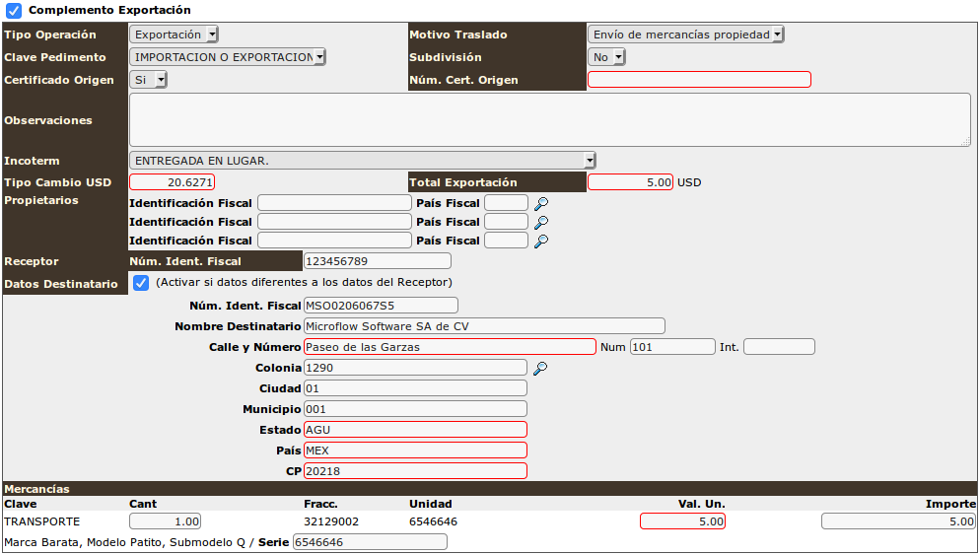Edit País field MEX
This screenshot has width=980, height=555.
415,450
